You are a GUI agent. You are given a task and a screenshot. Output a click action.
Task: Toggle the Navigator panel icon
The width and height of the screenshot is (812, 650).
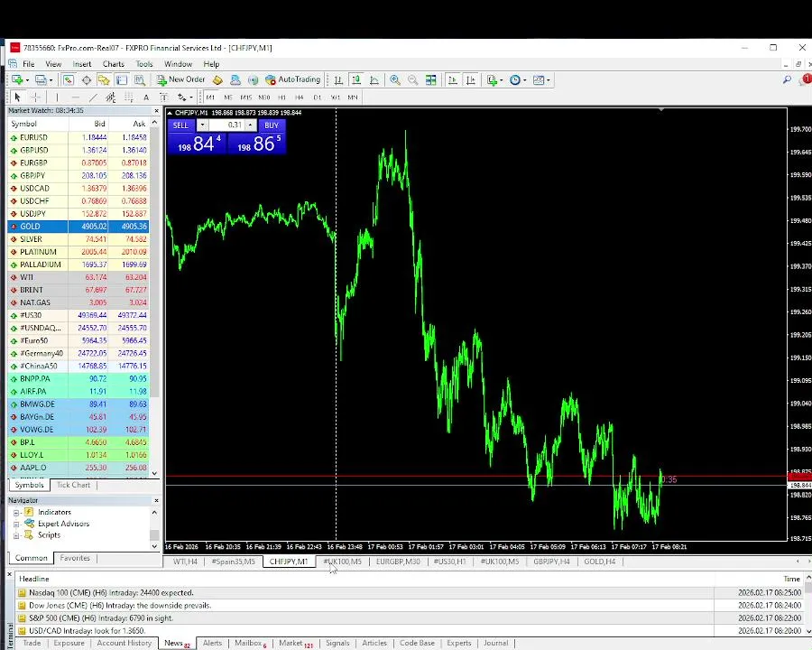pyautogui.click(x=104, y=79)
